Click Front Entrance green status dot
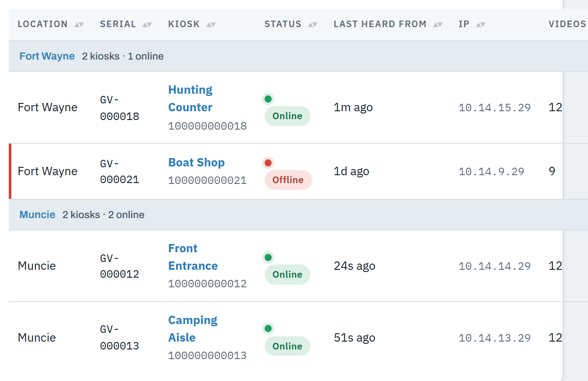 click(x=268, y=258)
